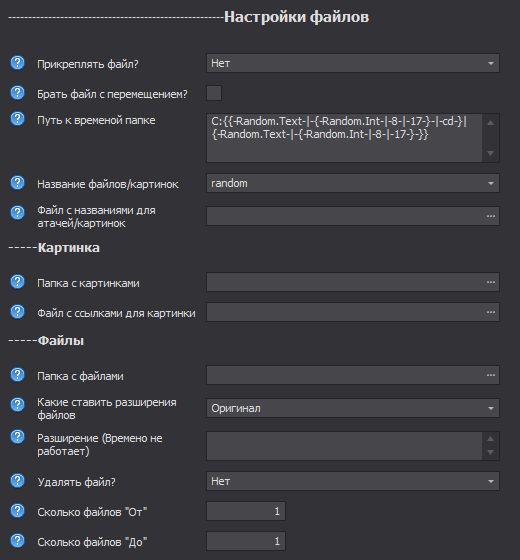Screen dimensions: 520x560
Task: Browse for "Папка с картинками" folder
Action: click(x=491, y=282)
